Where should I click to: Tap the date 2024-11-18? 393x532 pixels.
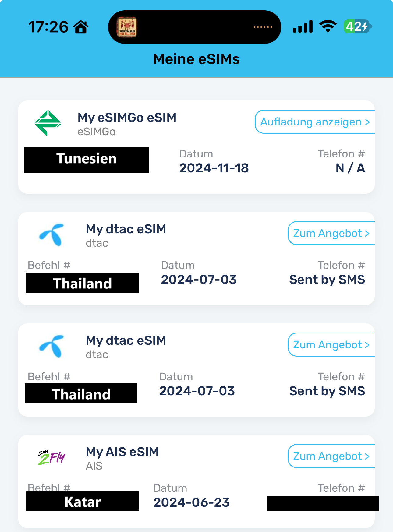(214, 168)
